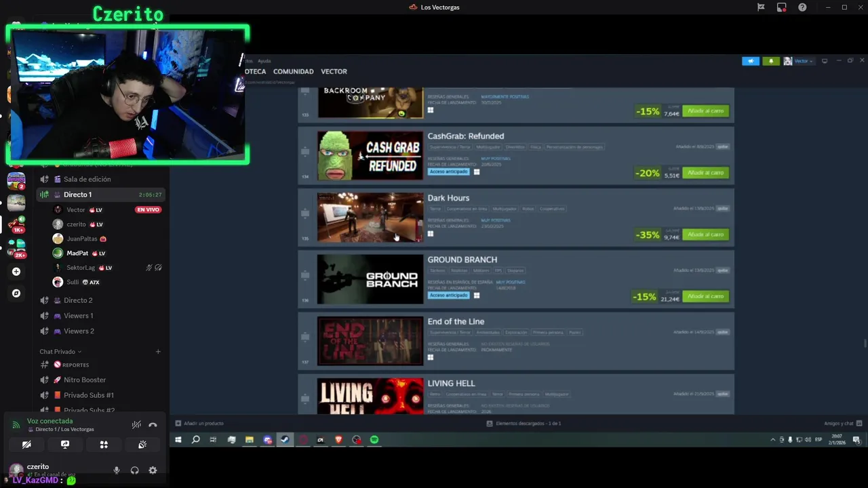Open the Dark Hours title link
Viewport: 868px width, 488px height.
(448, 198)
